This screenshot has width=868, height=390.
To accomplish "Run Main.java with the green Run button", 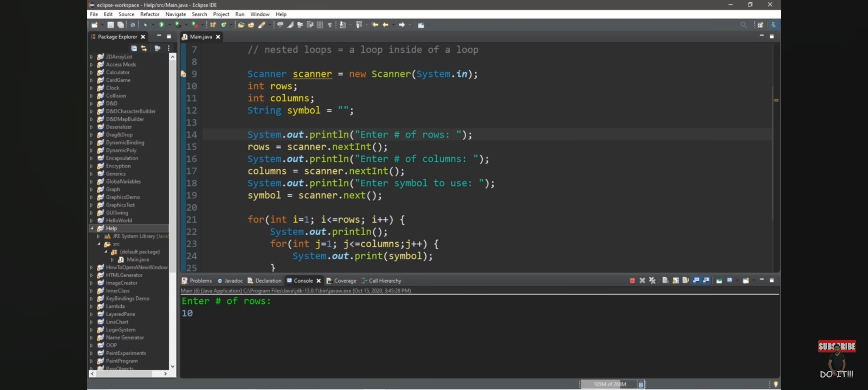I will point(162,25).
